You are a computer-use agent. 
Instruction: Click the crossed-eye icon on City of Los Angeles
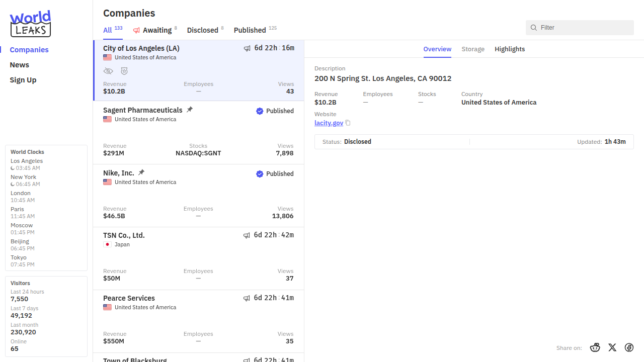coord(108,71)
